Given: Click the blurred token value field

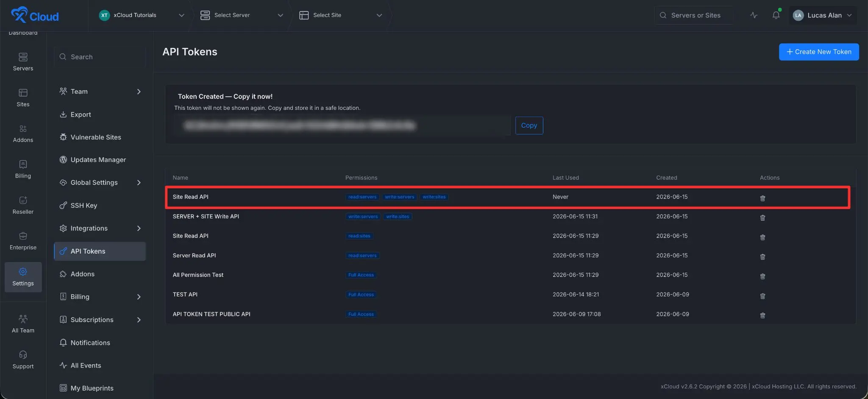Looking at the screenshot, I should click(x=342, y=126).
